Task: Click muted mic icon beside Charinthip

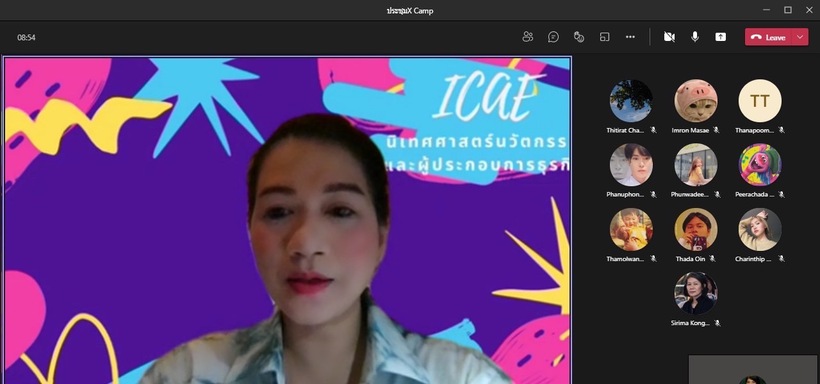Action: (781, 259)
